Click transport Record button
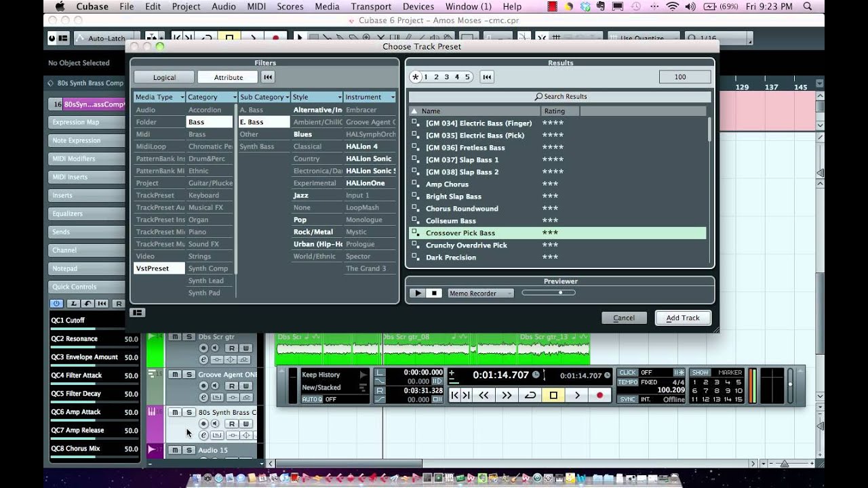 [x=600, y=395]
